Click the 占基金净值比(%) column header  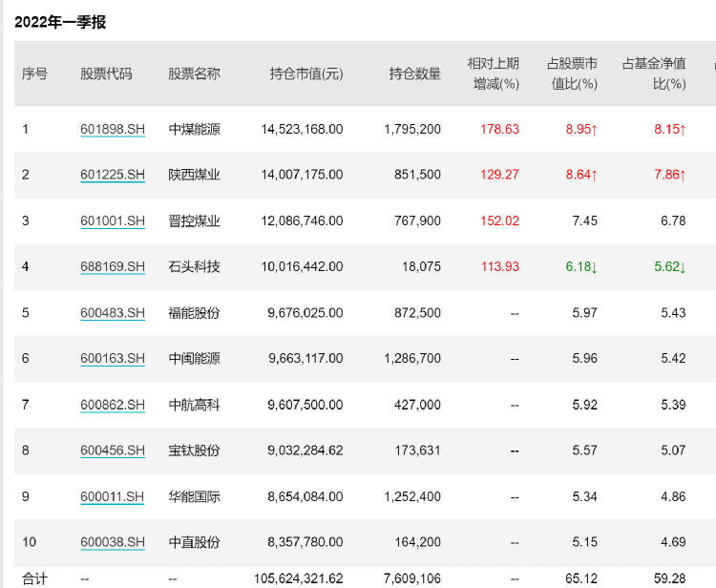(x=654, y=73)
